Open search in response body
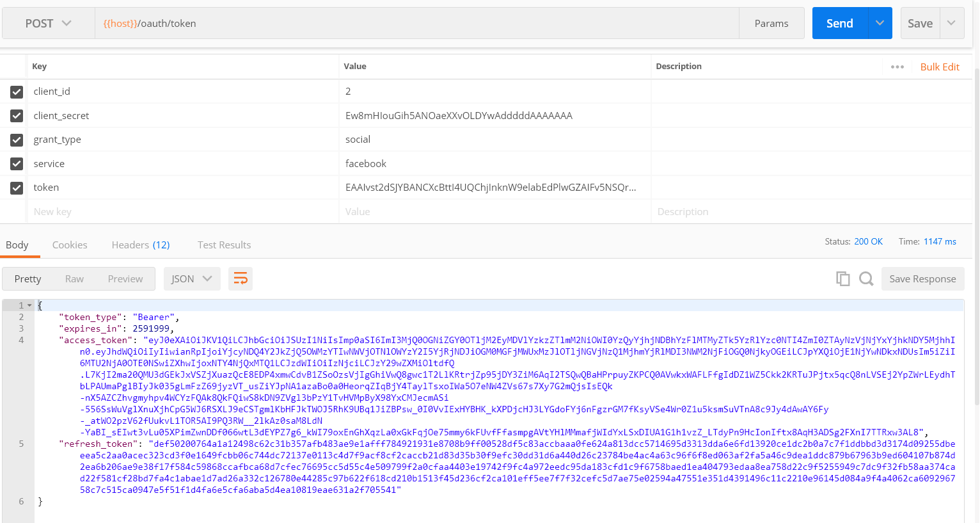Image resolution: width=980 pixels, height=523 pixels. pyautogui.click(x=866, y=278)
